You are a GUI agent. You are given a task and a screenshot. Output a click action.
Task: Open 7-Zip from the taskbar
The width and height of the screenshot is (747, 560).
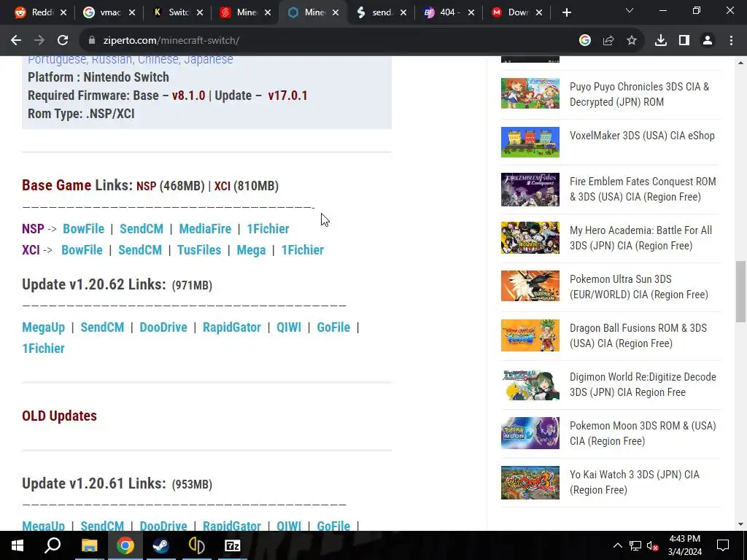232,545
